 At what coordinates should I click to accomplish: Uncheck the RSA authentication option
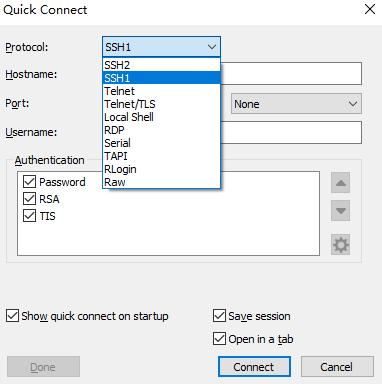[x=29, y=199]
